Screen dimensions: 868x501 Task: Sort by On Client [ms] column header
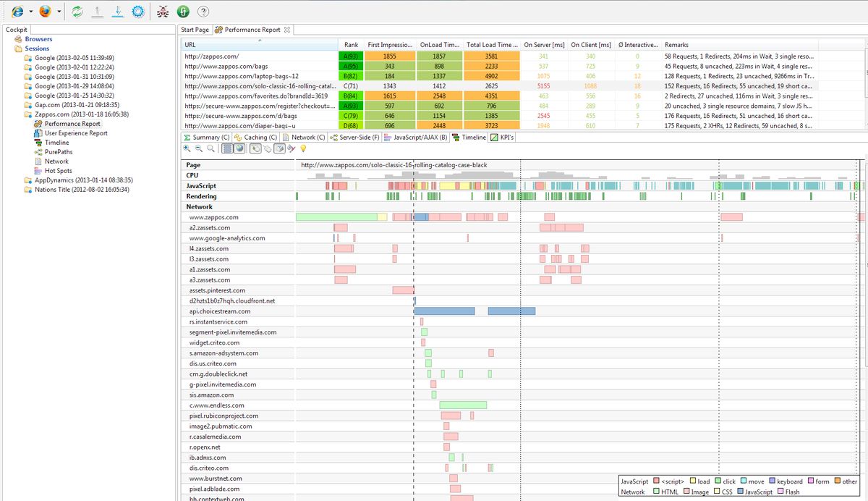click(x=590, y=44)
